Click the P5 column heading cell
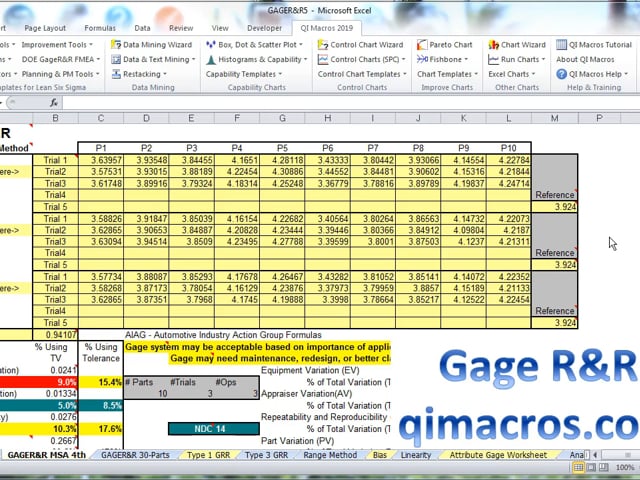The image size is (640, 480). point(282,148)
